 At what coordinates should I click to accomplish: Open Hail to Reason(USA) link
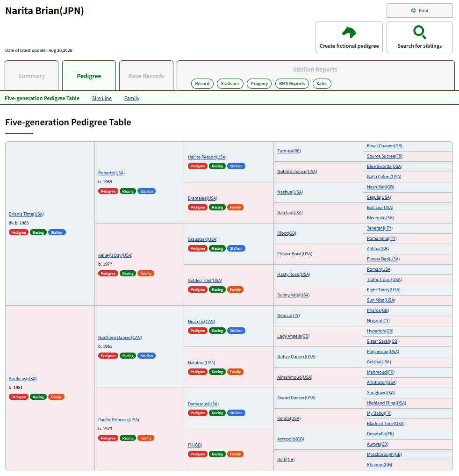[x=207, y=157]
